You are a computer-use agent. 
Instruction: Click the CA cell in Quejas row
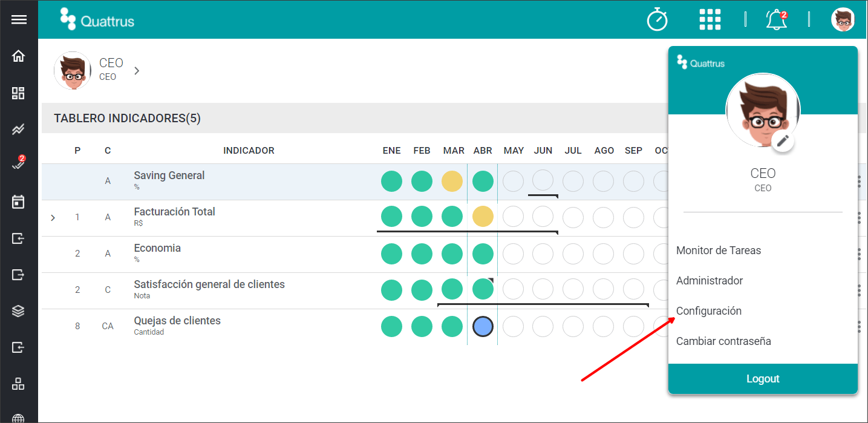coord(108,326)
